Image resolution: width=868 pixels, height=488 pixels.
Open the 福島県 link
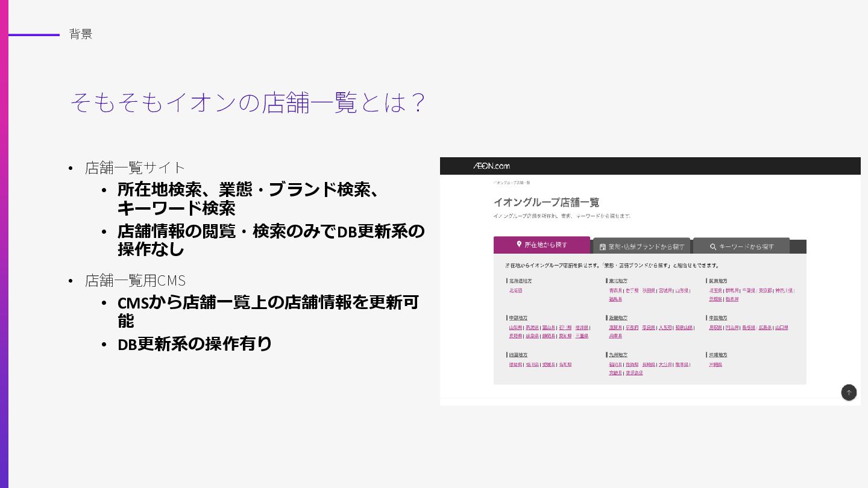[615, 299]
